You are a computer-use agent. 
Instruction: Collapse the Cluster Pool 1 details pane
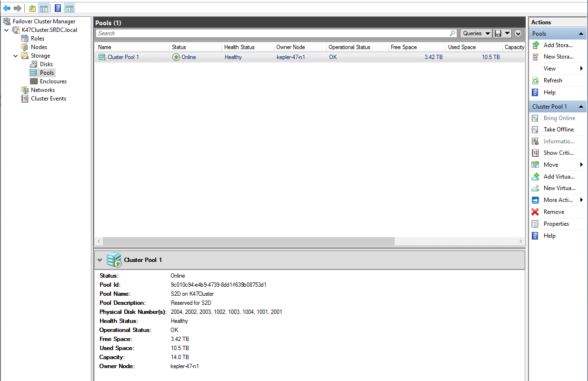click(100, 260)
